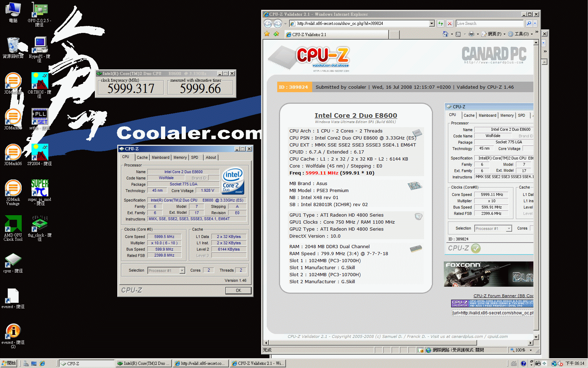Launch the ORTHOS desktop shortcut
Screen dimensions: 588x368
tap(40, 85)
